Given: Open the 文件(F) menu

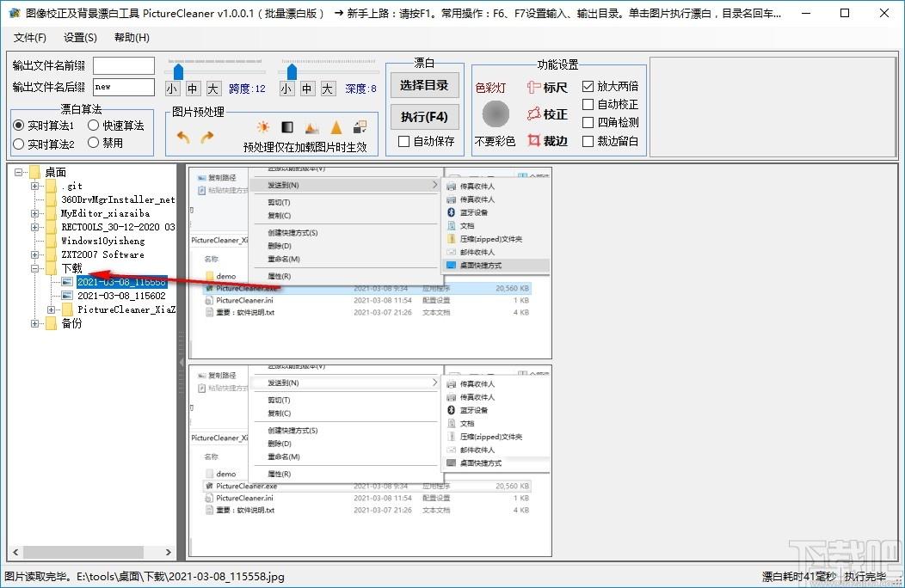Looking at the screenshot, I should click(x=30, y=38).
